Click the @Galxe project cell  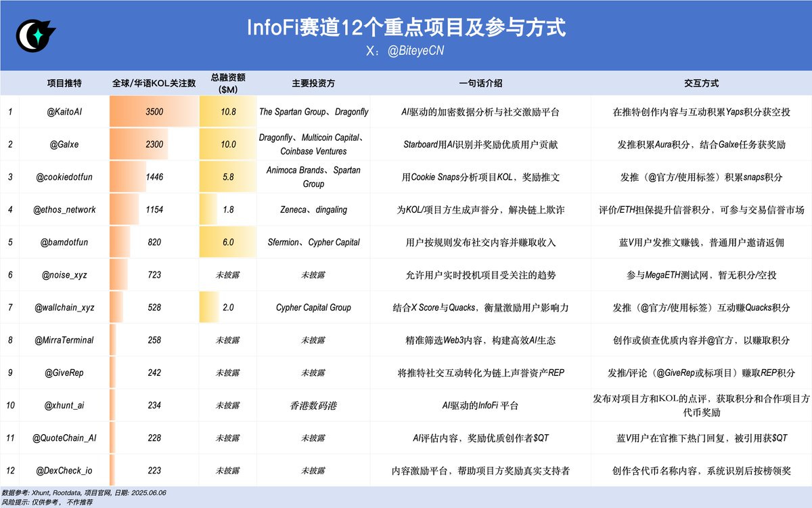click(64, 144)
